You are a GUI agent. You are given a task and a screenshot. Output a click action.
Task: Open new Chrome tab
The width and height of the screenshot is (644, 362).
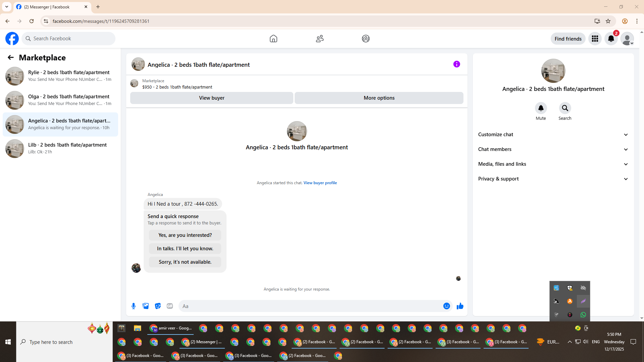pos(98,7)
